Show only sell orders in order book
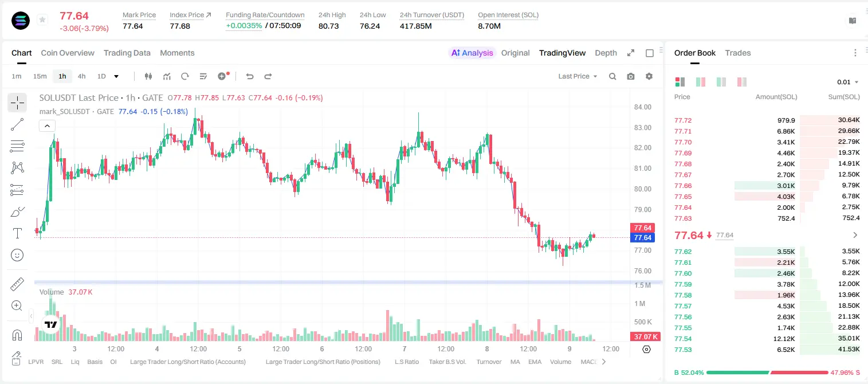Viewport: 868px width, 384px height. 742,82
